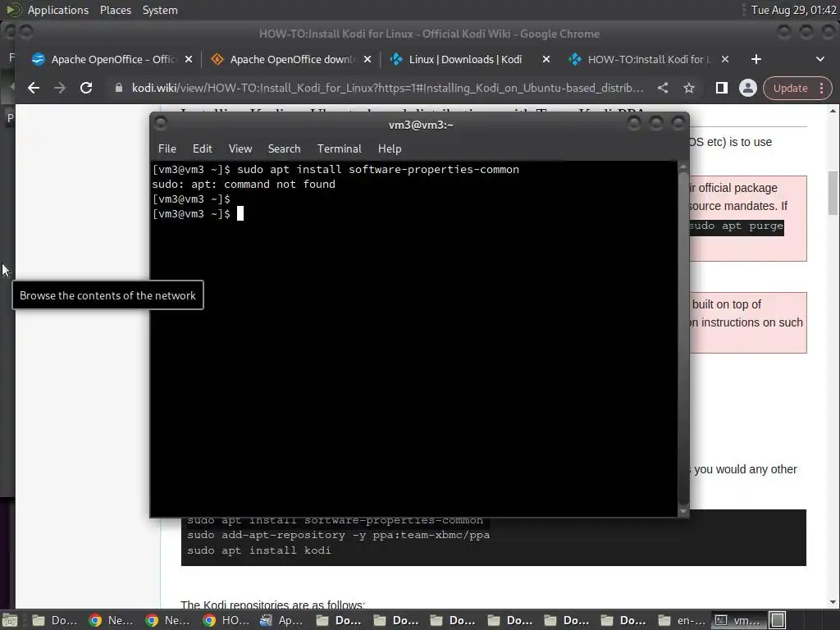
Task: Switch to the HO... Chrome taskbar entry
Action: (x=226, y=620)
